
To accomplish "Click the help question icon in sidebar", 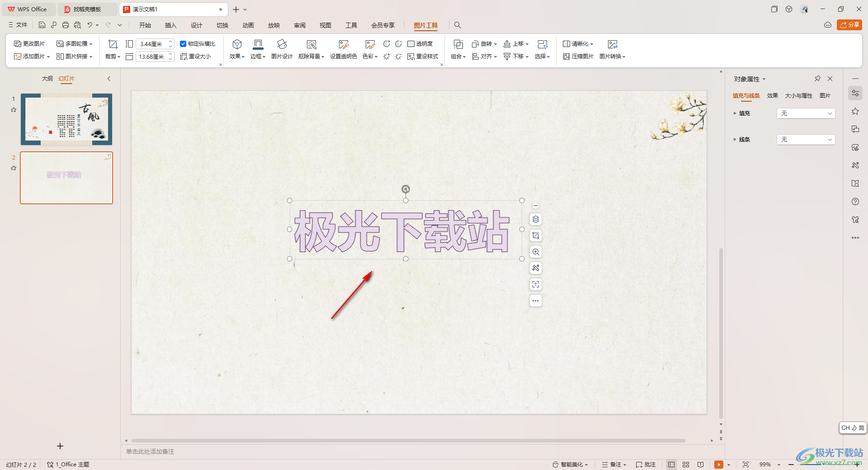I will (855, 202).
